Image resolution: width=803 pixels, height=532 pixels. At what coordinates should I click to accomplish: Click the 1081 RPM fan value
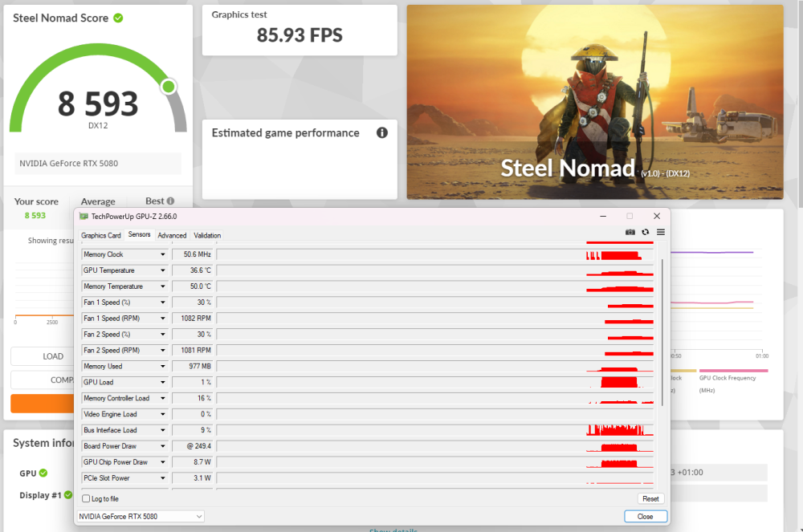[x=193, y=351]
